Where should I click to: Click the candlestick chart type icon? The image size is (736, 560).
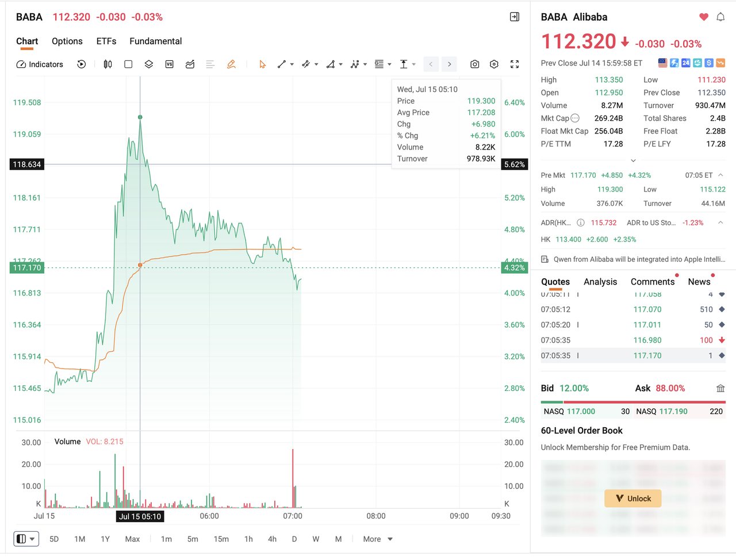(108, 64)
